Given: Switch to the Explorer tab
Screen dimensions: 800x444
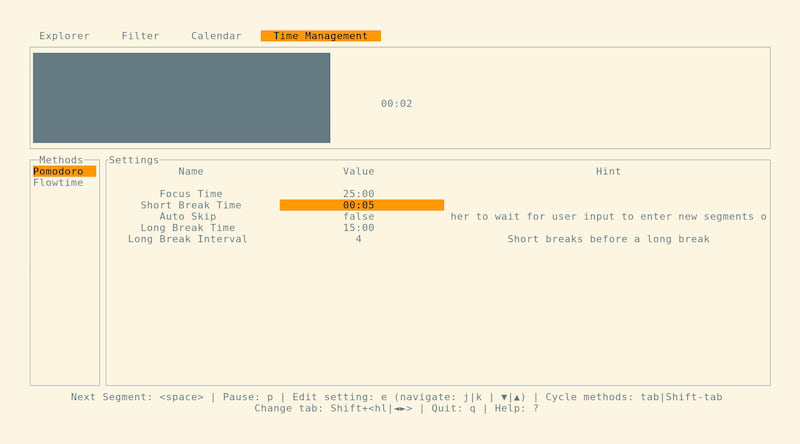Looking at the screenshot, I should coord(64,36).
